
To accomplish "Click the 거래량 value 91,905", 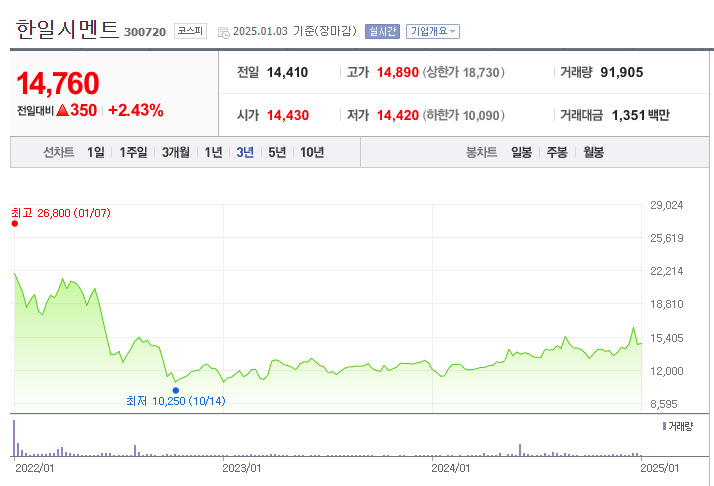I will (622, 72).
